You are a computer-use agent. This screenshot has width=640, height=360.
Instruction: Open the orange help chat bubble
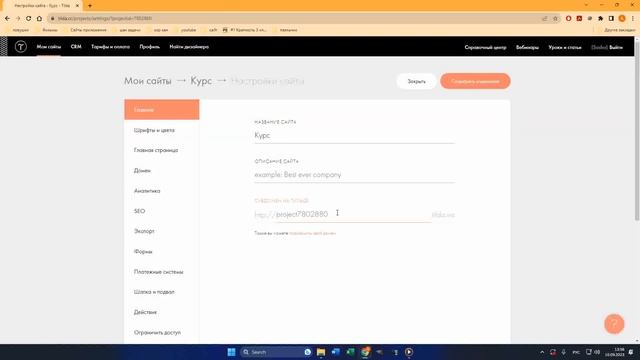(614, 324)
